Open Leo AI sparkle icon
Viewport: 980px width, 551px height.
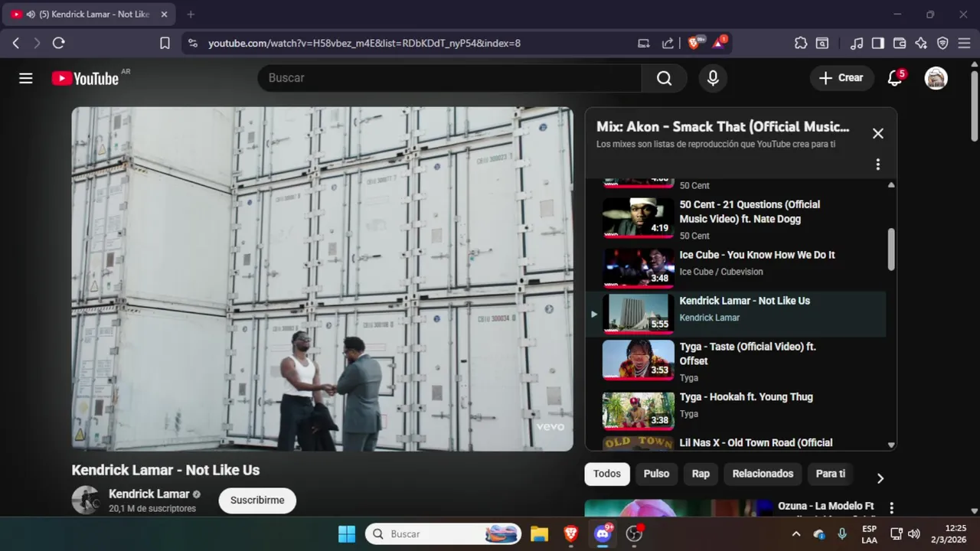[x=921, y=44]
